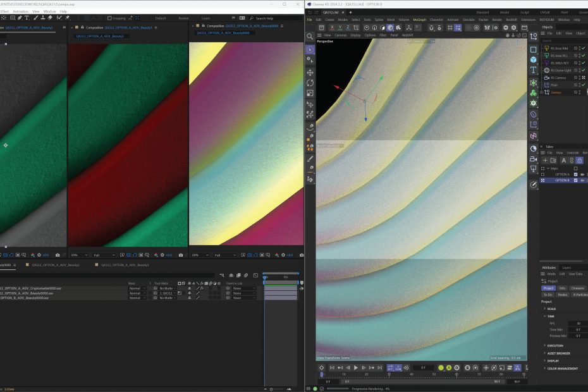Click the coordinate system icon beside Z
The height and width of the screenshot is (392, 588).
point(356,27)
